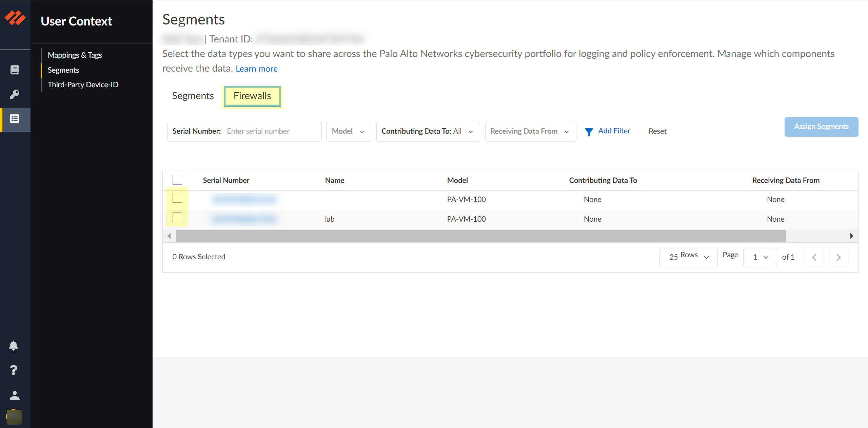Check the first PA-VM-100 row checkbox
The image size is (868, 428).
[177, 198]
